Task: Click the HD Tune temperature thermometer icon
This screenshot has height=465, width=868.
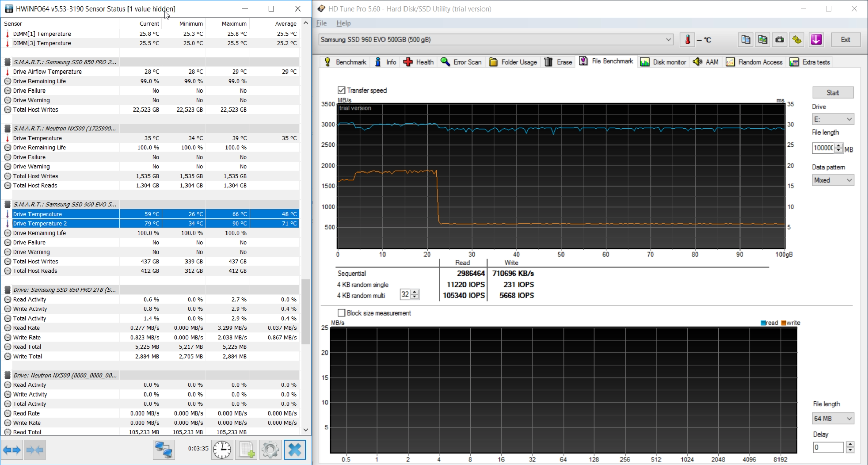Action: (687, 40)
